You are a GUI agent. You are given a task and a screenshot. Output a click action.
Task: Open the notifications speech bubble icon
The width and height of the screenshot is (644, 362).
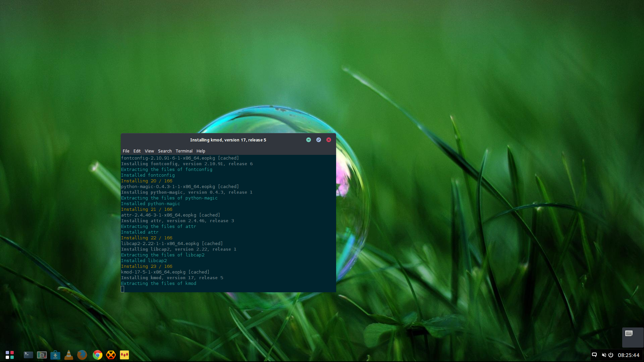(x=594, y=355)
